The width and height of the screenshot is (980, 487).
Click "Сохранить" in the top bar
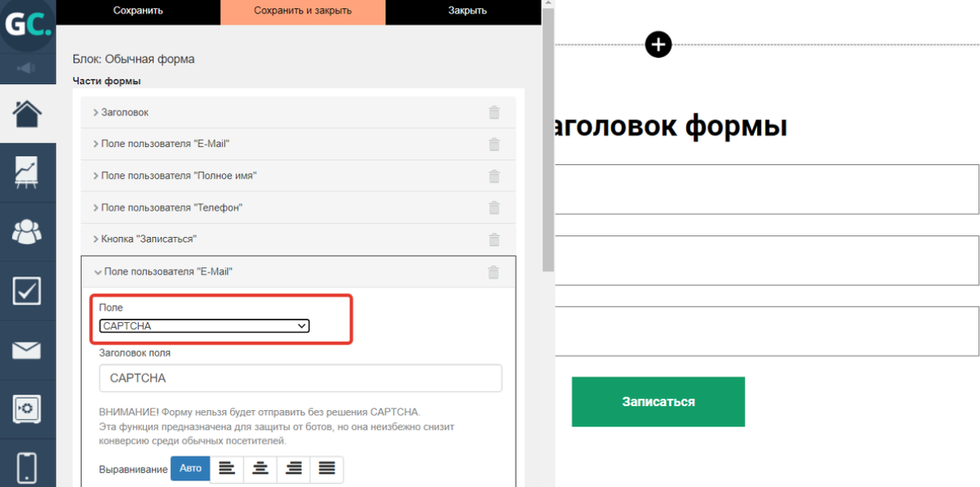[137, 11]
